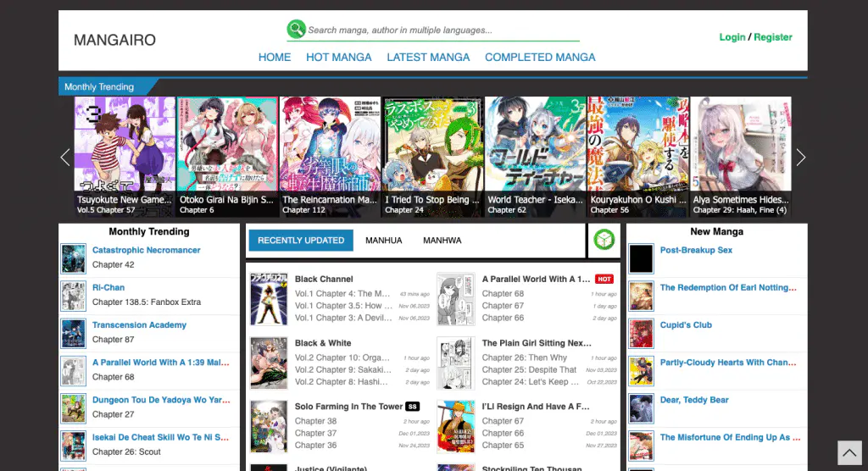The height and width of the screenshot is (471, 868).
Task: Open I'Ll Resign Chapter 66
Action: coord(503,434)
